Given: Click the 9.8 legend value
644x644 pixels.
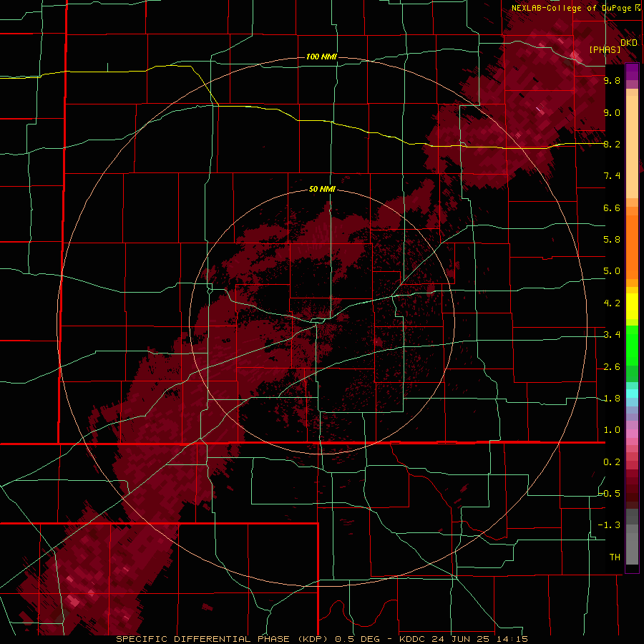Looking at the screenshot, I should (612, 80).
